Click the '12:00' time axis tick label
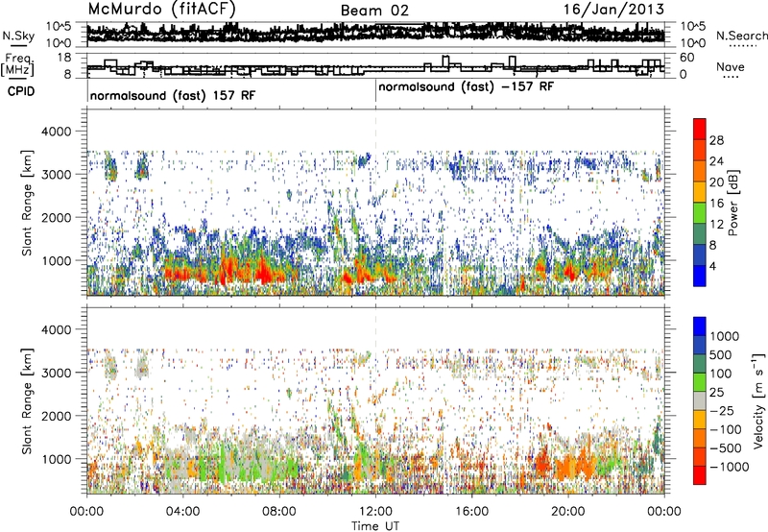 tap(375, 511)
